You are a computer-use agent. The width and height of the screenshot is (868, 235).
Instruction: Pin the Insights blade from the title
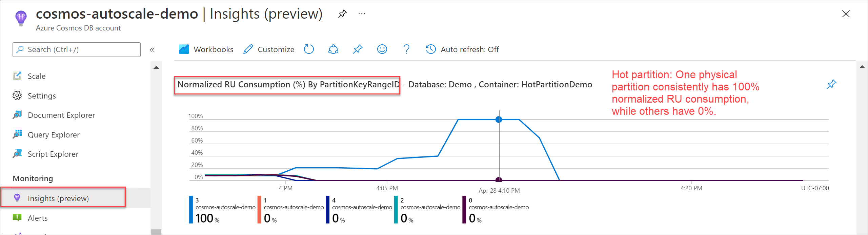coord(342,14)
